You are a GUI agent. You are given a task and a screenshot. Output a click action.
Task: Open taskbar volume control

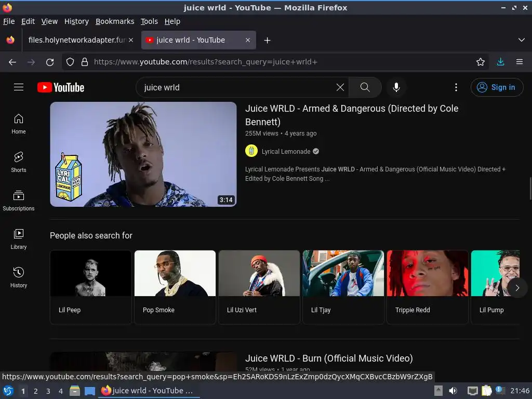point(453,391)
